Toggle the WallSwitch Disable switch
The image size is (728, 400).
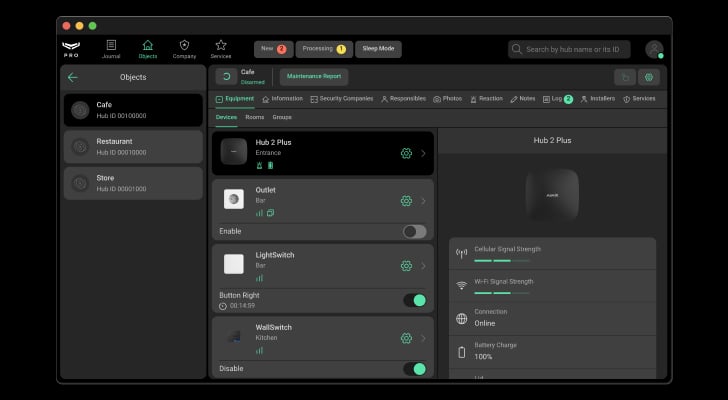(414, 368)
